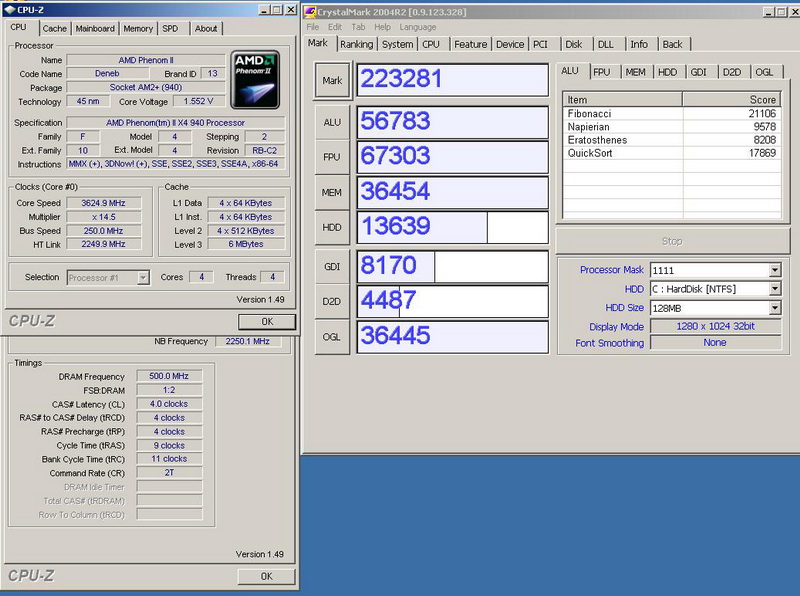Show MEM results tab in score panel
Viewport: 800px width, 596px height.
636,72
